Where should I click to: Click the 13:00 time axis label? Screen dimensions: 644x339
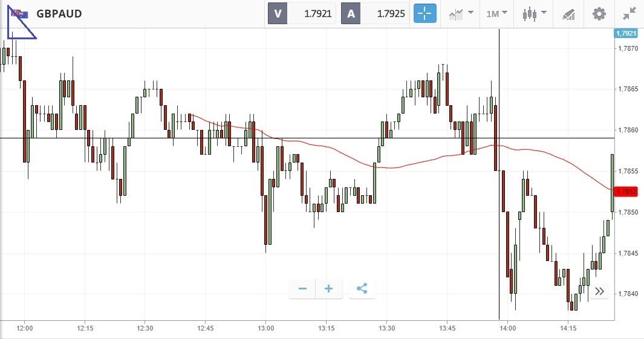tap(266, 328)
